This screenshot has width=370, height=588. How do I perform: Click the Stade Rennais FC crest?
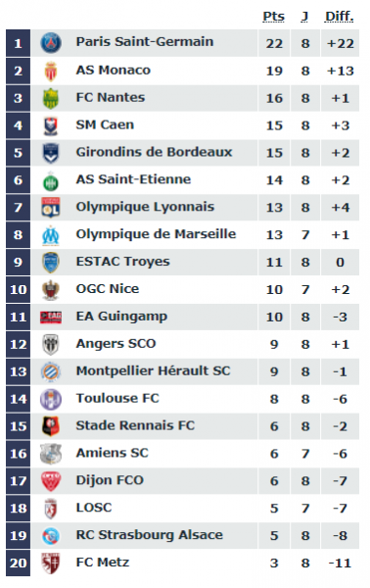51,426
